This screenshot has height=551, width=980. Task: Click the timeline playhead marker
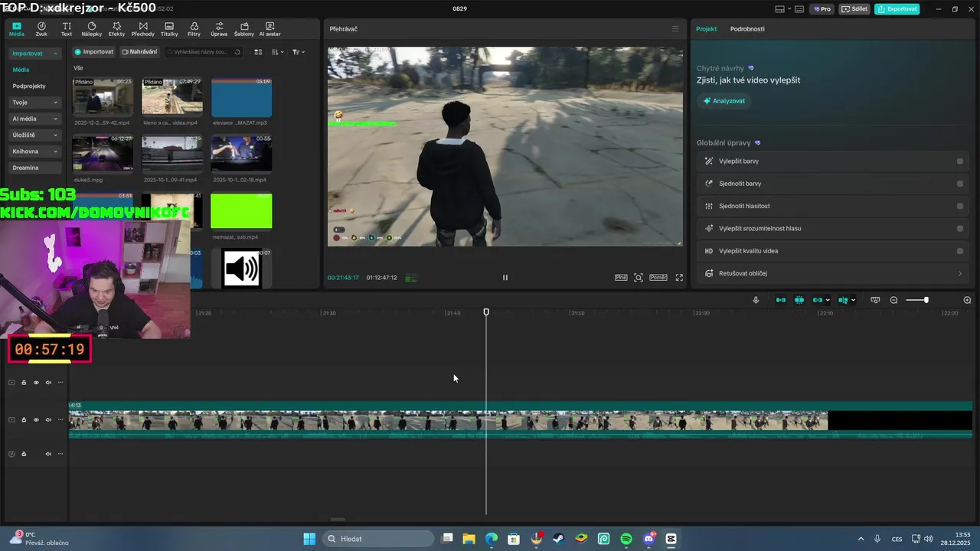(486, 312)
